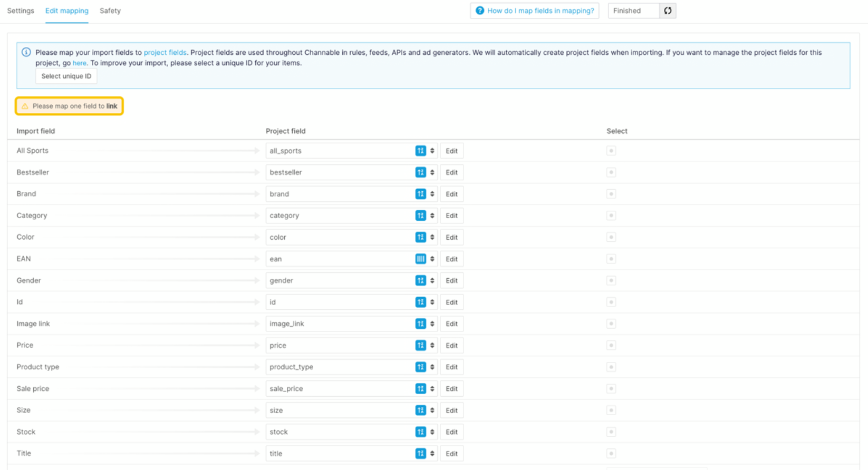This screenshot has height=470, width=868.
Task: Select the Title row radio button
Action: (611, 453)
